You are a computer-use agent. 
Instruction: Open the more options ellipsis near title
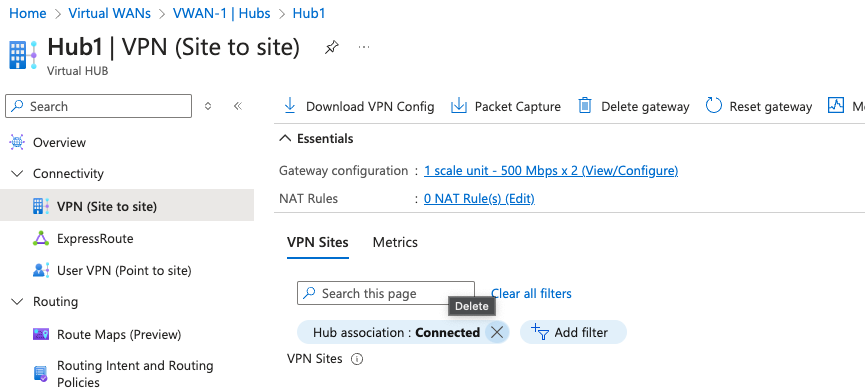pyautogui.click(x=364, y=47)
